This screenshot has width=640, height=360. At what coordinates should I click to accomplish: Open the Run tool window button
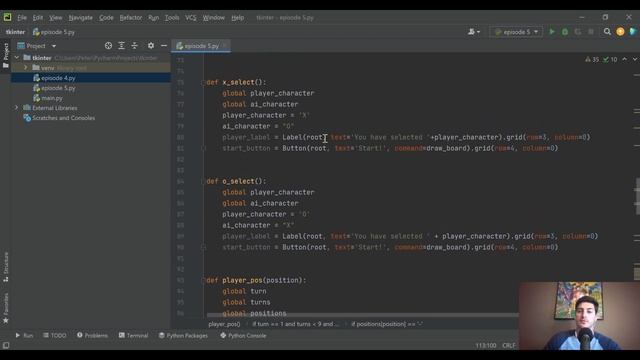point(24,336)
